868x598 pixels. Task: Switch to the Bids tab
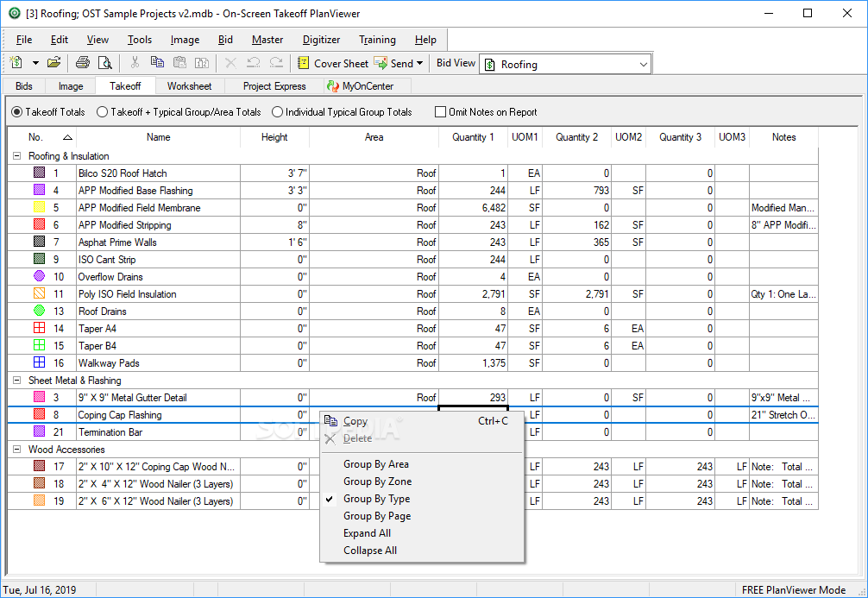(24, 85)
